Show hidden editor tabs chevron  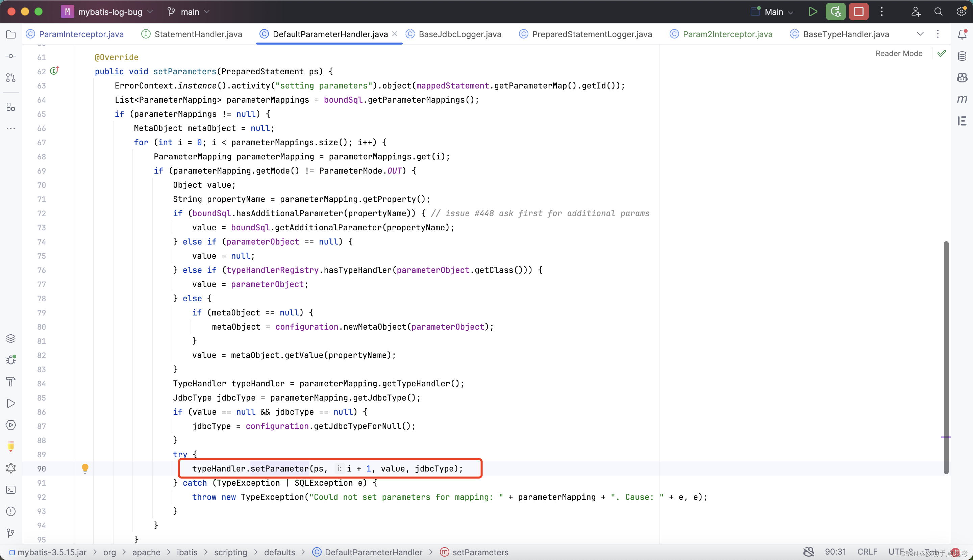click(920, 34)
